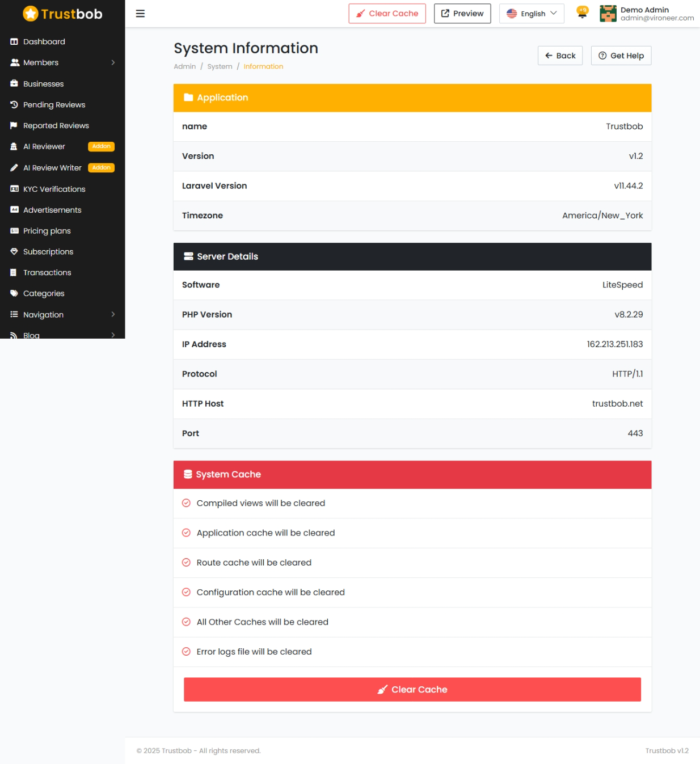Click the v11.44.2 Laravel version value
Image resolution: width=700 pixels, height=764 pixels.
point(629,185)
